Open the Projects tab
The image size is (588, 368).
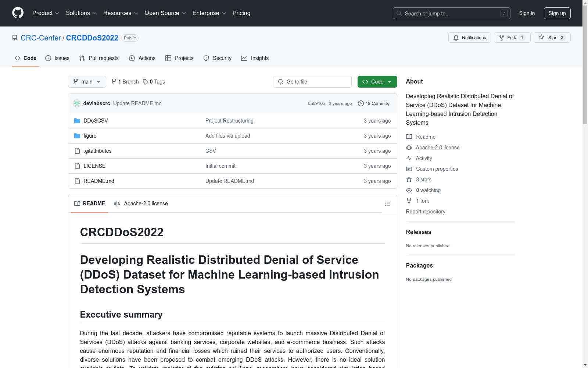(179, 58)
